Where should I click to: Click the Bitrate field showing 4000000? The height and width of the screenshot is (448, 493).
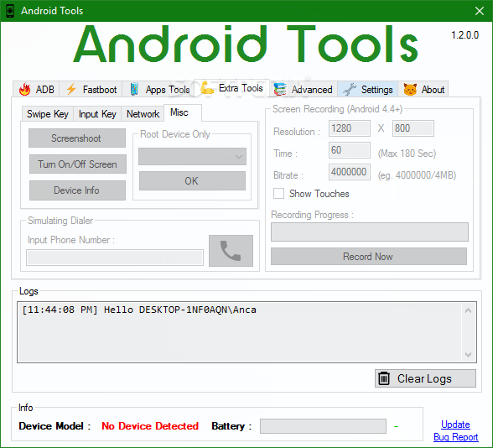tap(350, 172)
